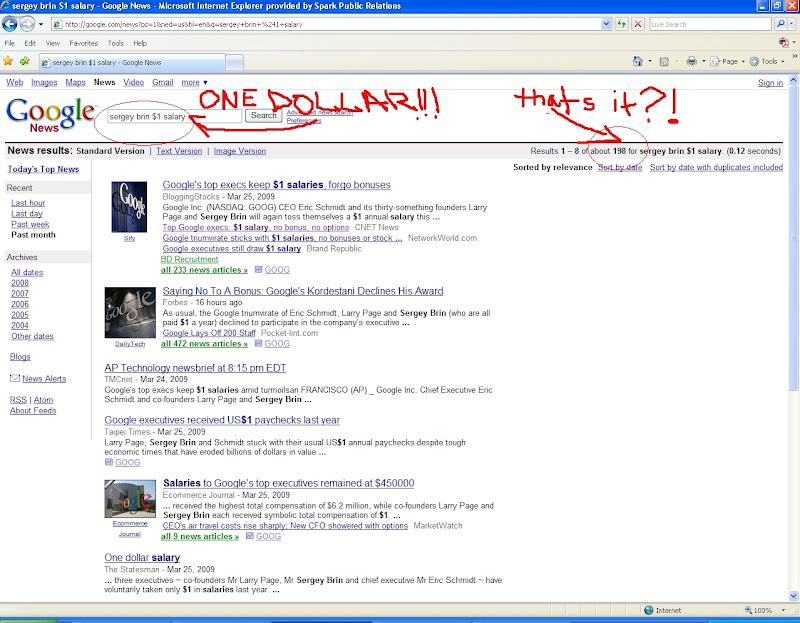The height and width of the screenshot is (623, 800).
Task: Filter results by Past week
Action: click(30, 224)
